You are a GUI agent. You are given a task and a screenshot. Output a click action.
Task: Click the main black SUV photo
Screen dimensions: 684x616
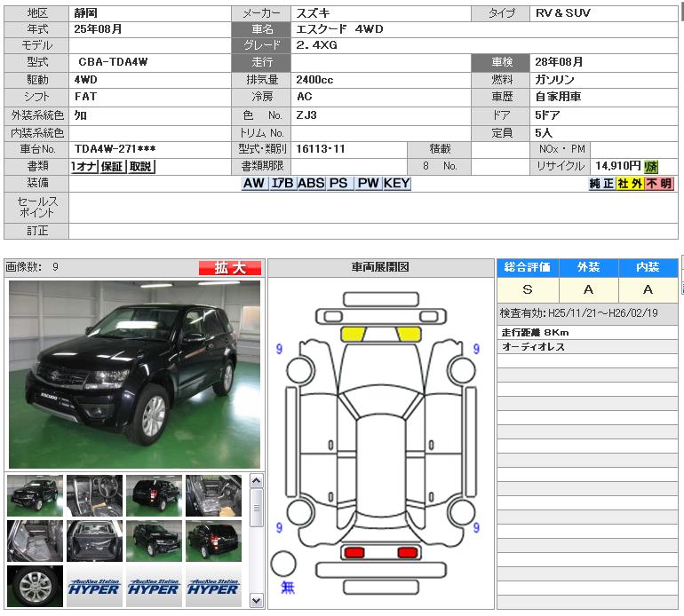click(x=134, y=374)
